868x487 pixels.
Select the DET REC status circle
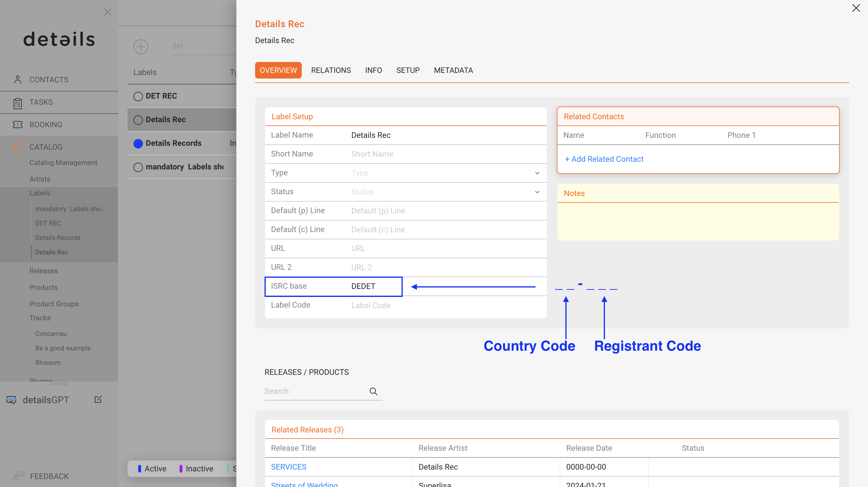[138, 96]
